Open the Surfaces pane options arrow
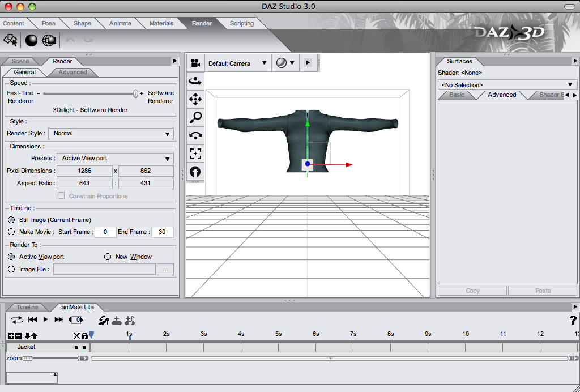This screenshot has width=580, height=392. coord(575,61)
